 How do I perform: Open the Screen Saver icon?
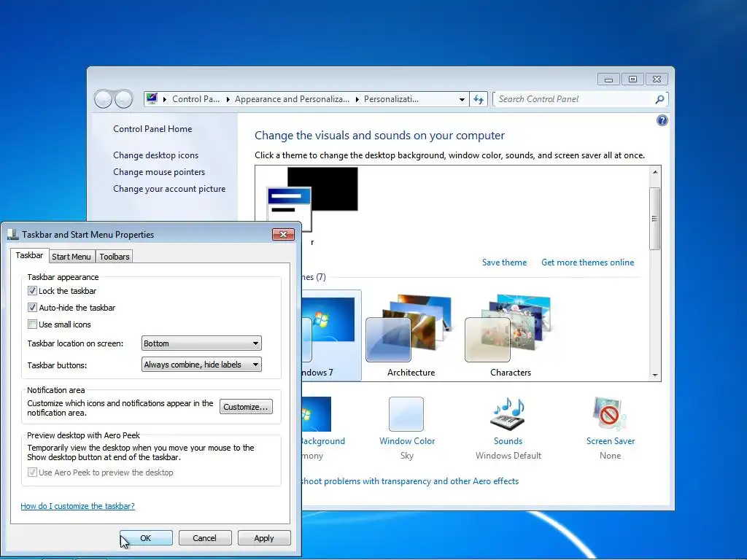click(610, 414)
